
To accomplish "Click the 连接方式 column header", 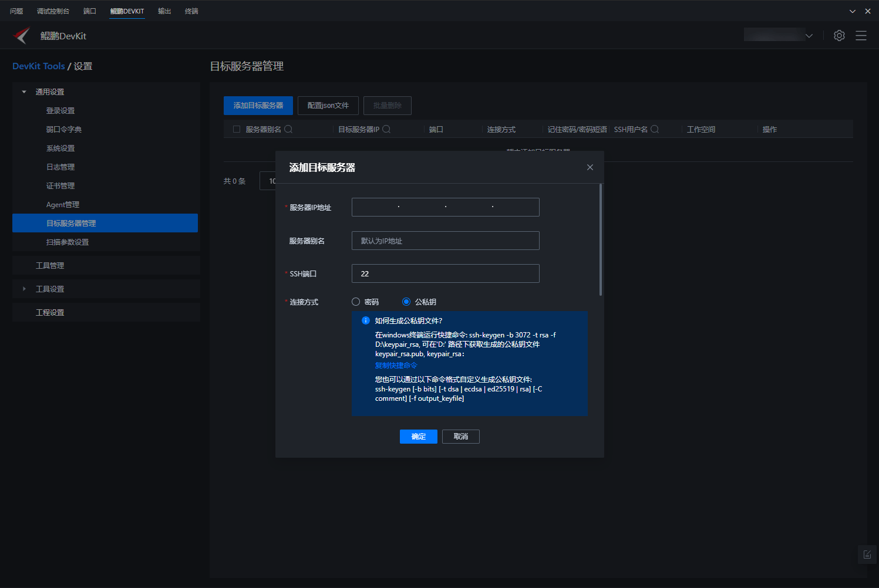I will click(x=501, y=129).
